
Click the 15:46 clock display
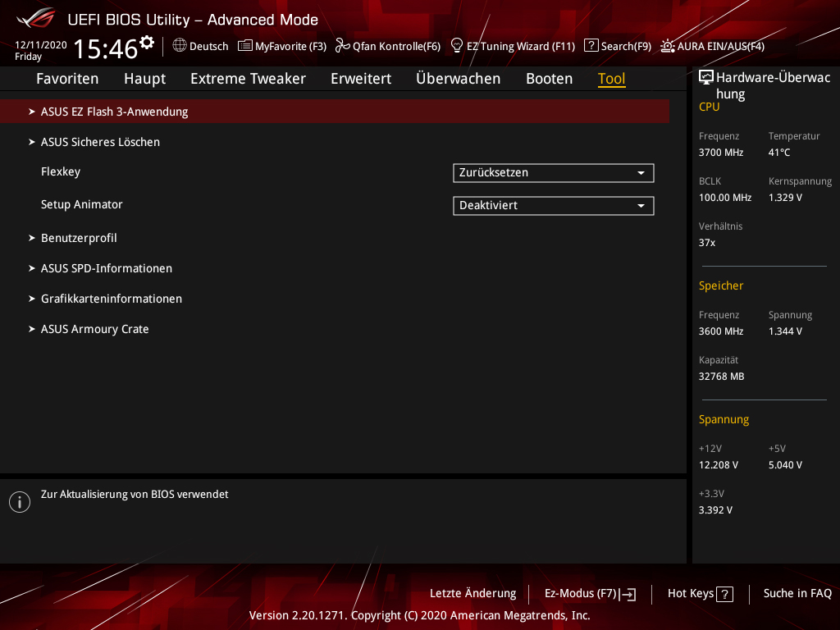(x=106, y=48)
